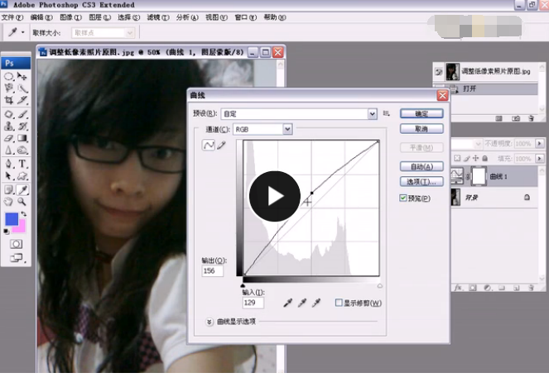Click the swap foreground/background colors arrow
The height and width of the screenshot is (392, 549).
(x=23, y=213)
